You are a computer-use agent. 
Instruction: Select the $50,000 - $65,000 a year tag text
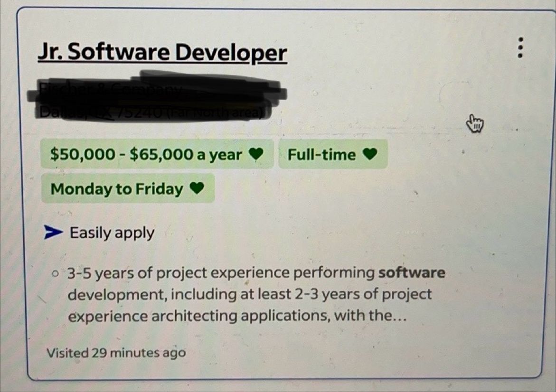point(146,155)
